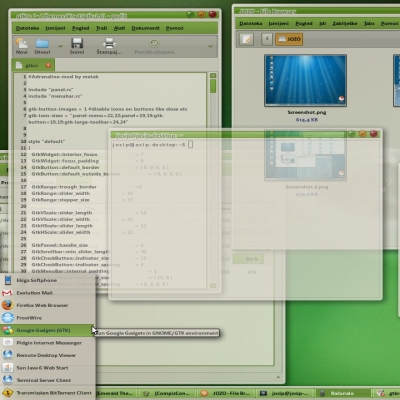The image size is (400, 400).
Task: Click the GtkRange::trough_border line
Action: 64,187
